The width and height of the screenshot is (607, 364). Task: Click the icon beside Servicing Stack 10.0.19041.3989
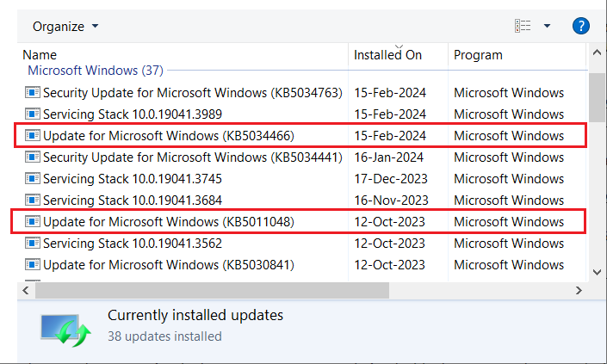click(33, 114)
